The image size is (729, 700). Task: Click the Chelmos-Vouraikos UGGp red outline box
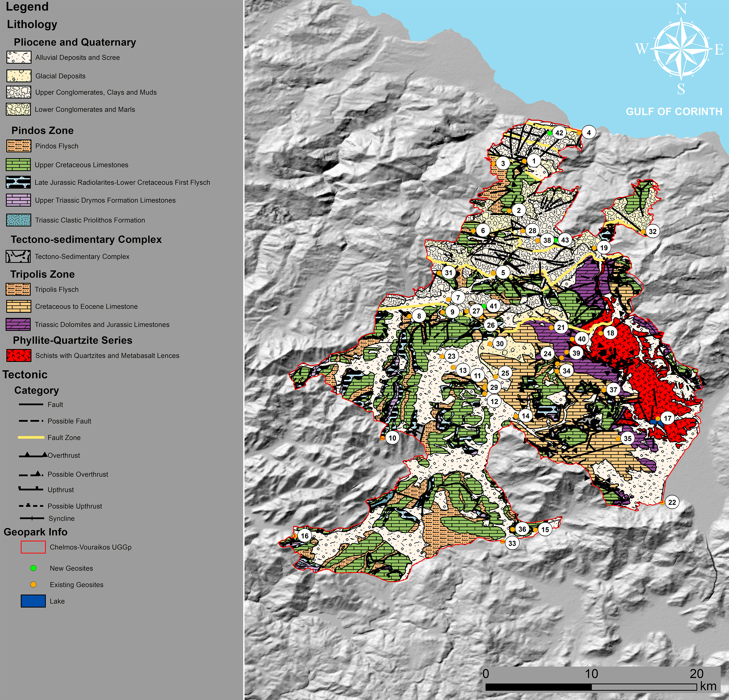coord(33,547)
